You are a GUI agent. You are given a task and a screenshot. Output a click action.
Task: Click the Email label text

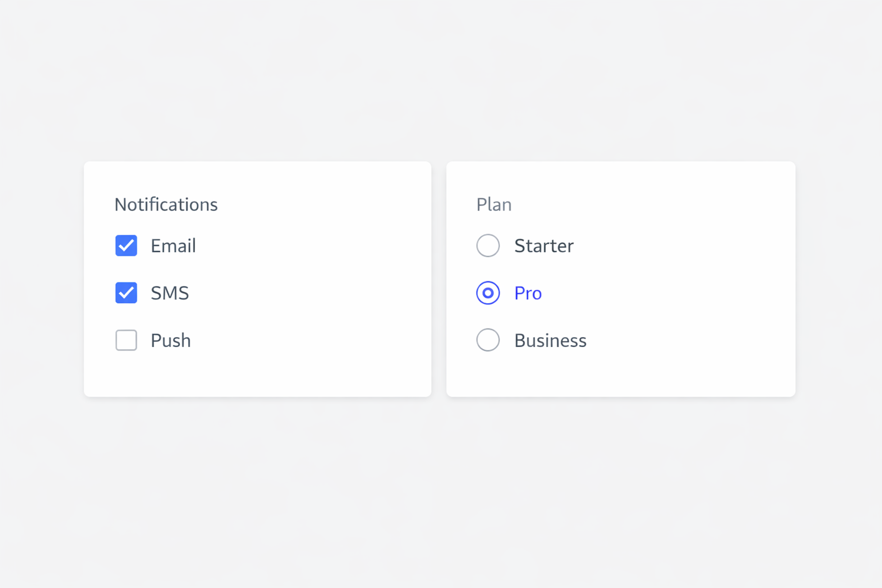pos(173,246)
